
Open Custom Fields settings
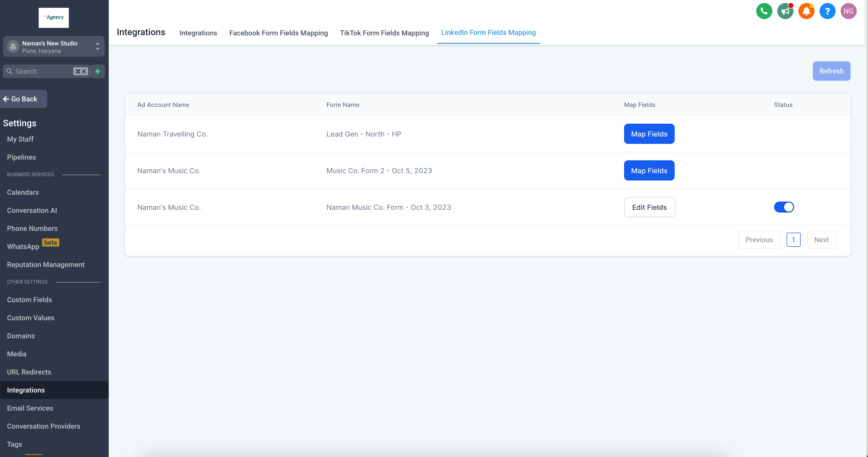tap(29, 300)
